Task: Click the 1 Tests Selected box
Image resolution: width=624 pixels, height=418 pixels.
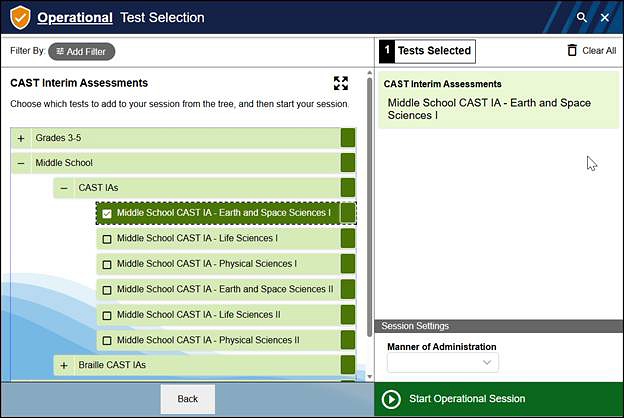Action: (427, 51)
